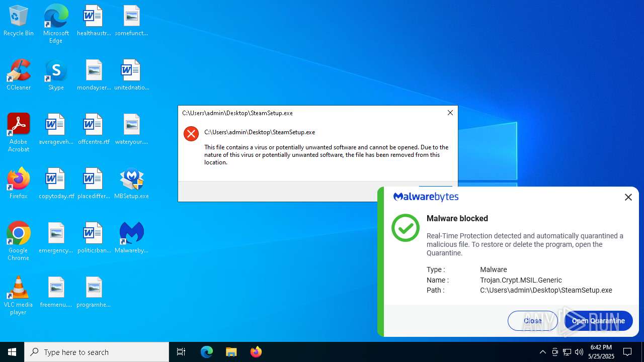The height and width of the screenshot is (362, 644).
Task: Open Firefox desktop shortcut
Action: pos(19,184)
